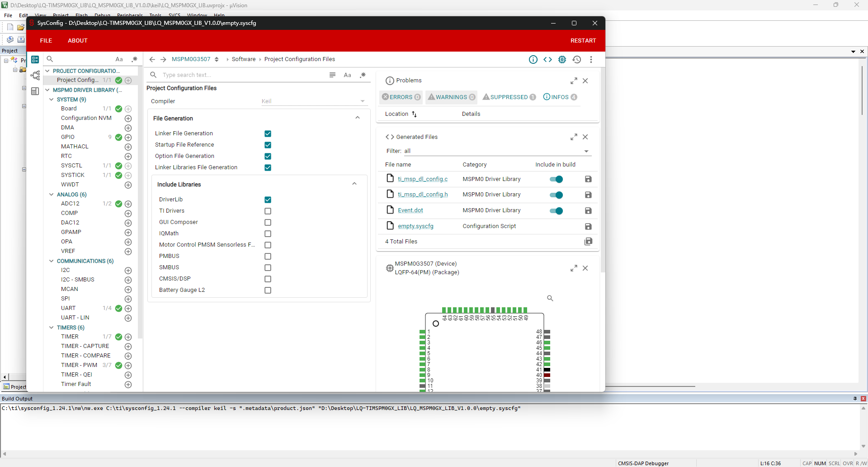Open the table view sidebar icon

[35, 91]
